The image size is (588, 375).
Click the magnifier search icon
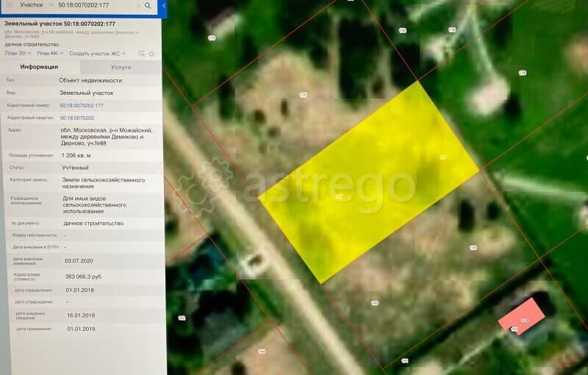[148, 6]
